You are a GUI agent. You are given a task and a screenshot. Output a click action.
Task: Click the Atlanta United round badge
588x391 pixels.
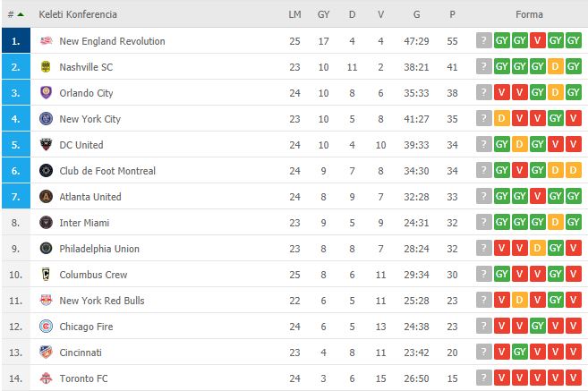click(46, 197)
